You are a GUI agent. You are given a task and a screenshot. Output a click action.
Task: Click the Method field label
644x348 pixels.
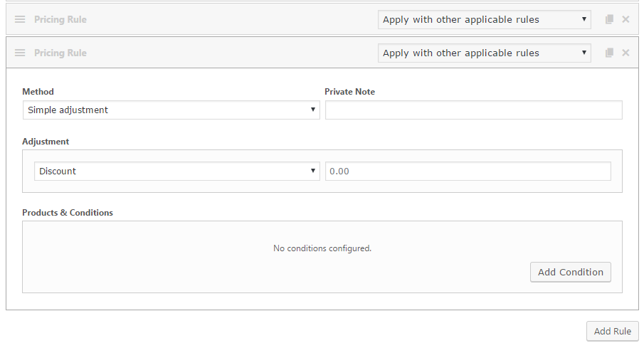point(38,92)
